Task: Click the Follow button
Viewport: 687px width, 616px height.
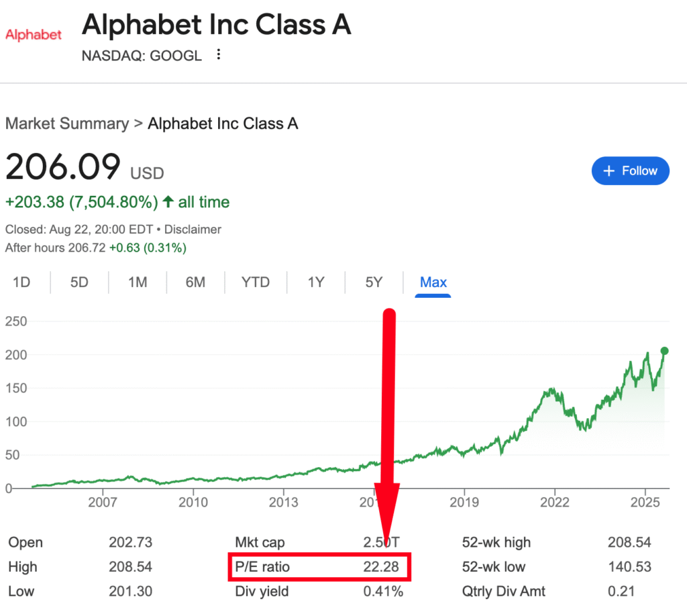Action: point(630,171)
